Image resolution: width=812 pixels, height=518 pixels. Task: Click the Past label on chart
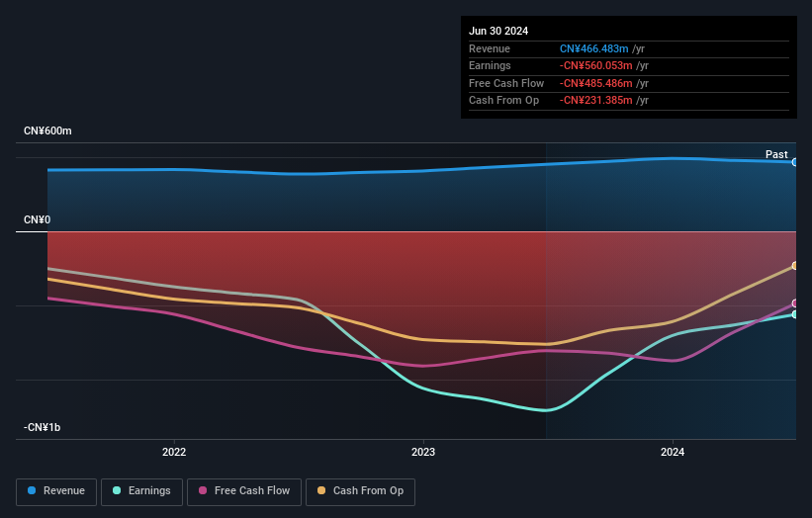[776, 154]
